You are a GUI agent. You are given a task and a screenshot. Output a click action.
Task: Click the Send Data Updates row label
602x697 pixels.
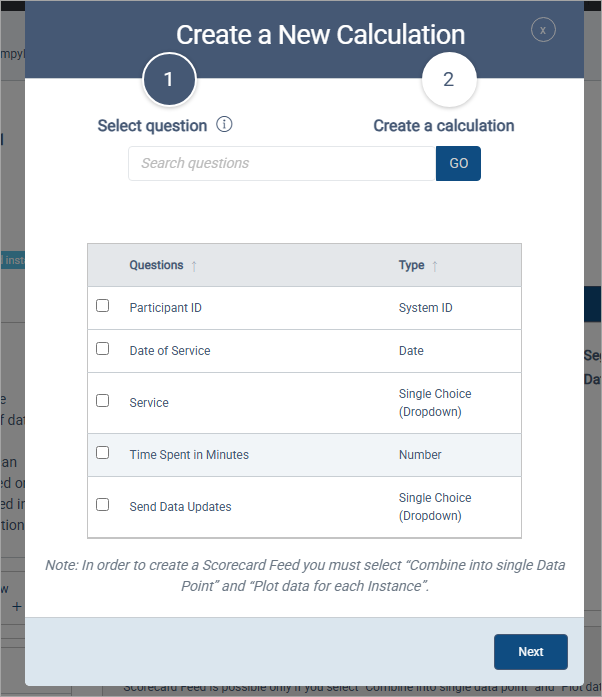click(x=180, y=507)
